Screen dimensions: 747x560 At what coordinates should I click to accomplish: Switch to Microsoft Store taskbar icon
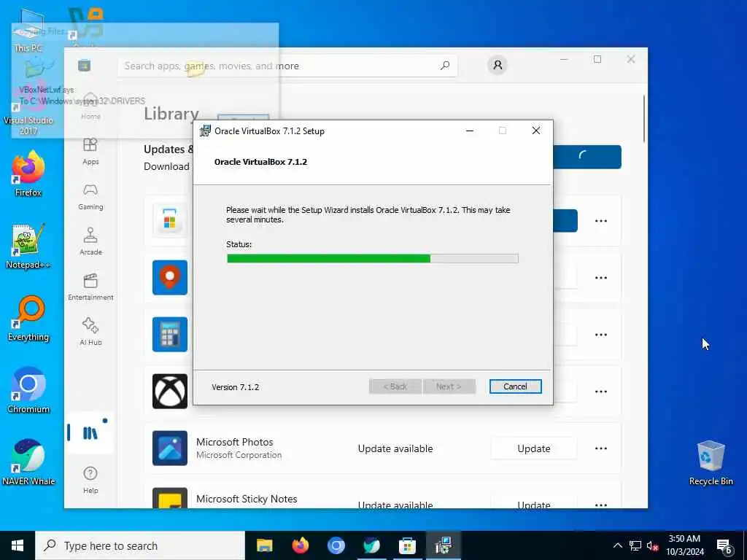click(407, 545)
